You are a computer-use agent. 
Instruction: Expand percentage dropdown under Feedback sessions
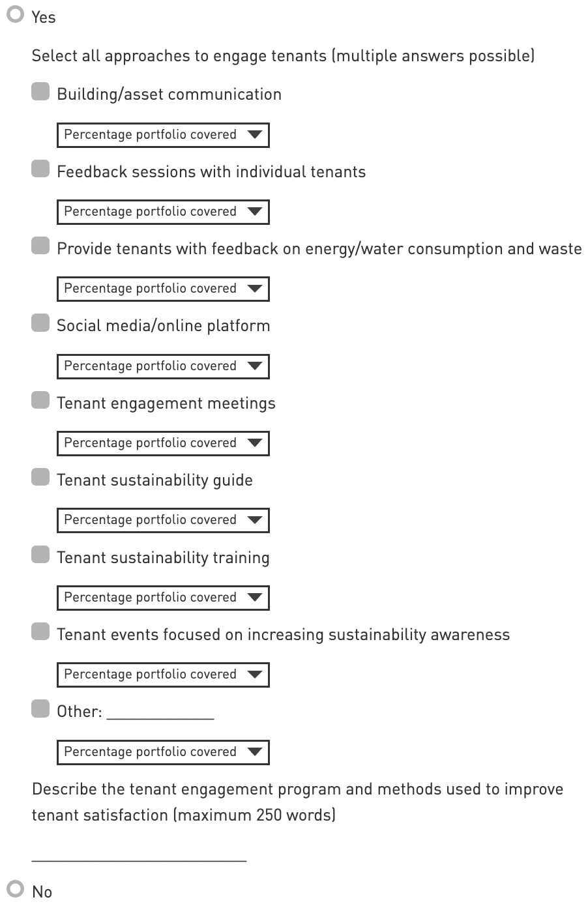[163, 212]
